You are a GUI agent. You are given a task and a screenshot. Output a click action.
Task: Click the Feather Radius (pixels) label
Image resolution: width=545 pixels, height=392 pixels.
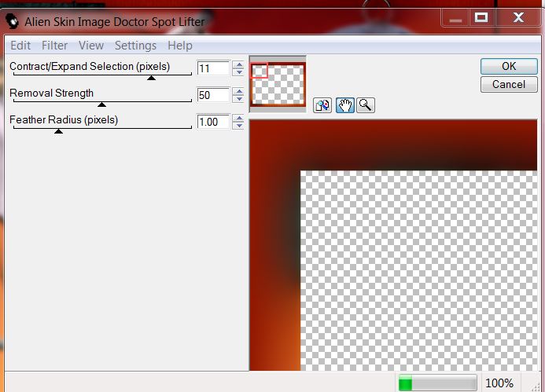pyautogui.click(x=64, y=119)
